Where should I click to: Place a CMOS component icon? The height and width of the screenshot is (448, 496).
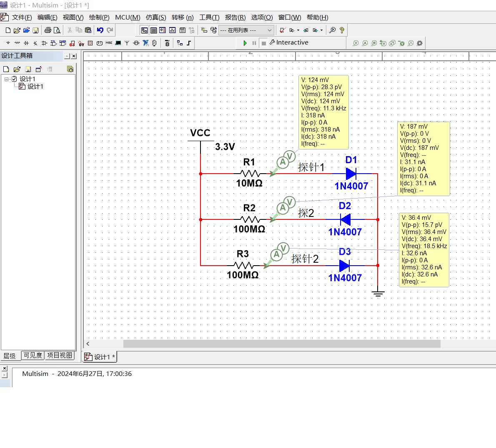[63, 43]
